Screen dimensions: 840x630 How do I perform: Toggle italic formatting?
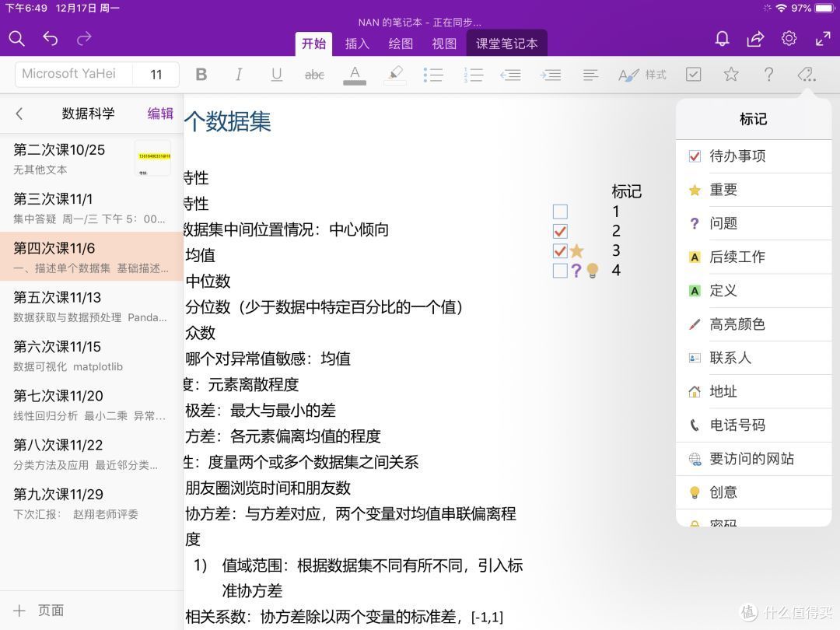coord(239,75)
